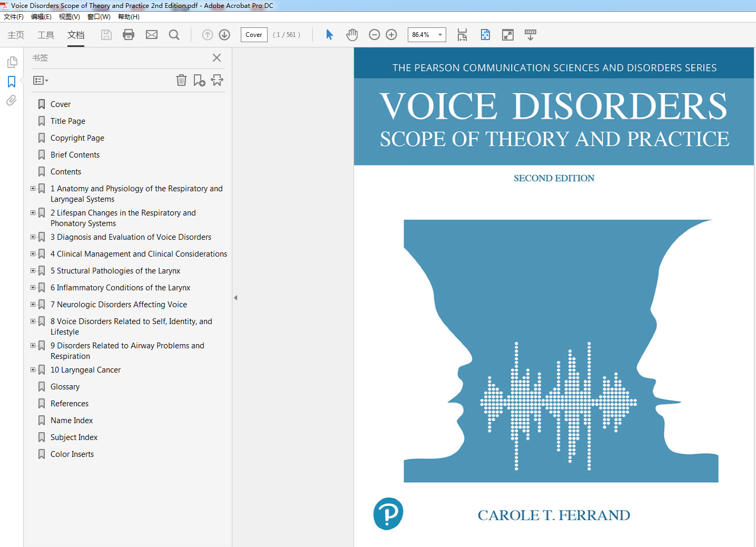Click the cover title VOICE DISORDERS
756x547 pixels.
[554, 106]
